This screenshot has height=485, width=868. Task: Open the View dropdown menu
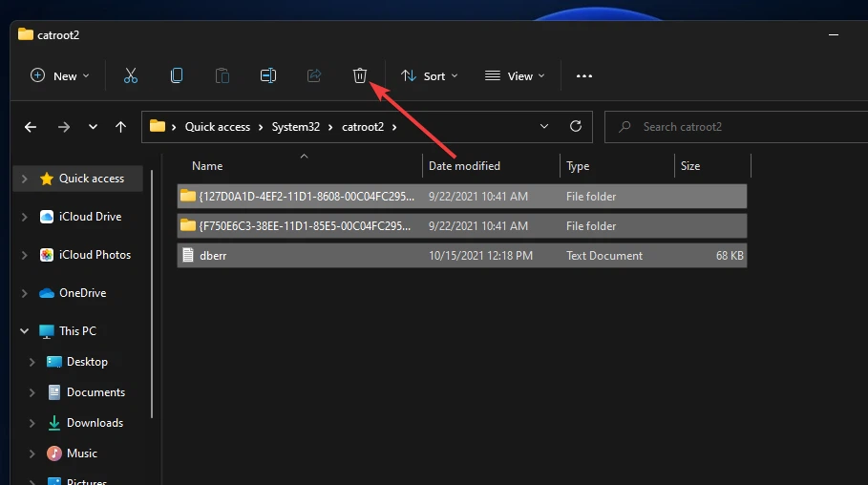(x=515, y=75)
